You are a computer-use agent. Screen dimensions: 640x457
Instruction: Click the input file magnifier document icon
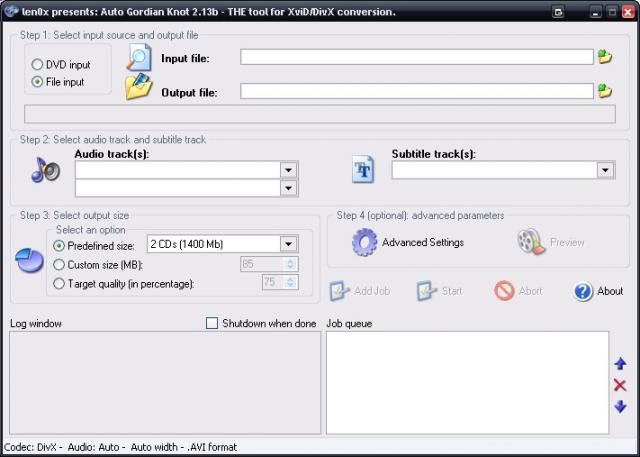click(x=139, y=58)
